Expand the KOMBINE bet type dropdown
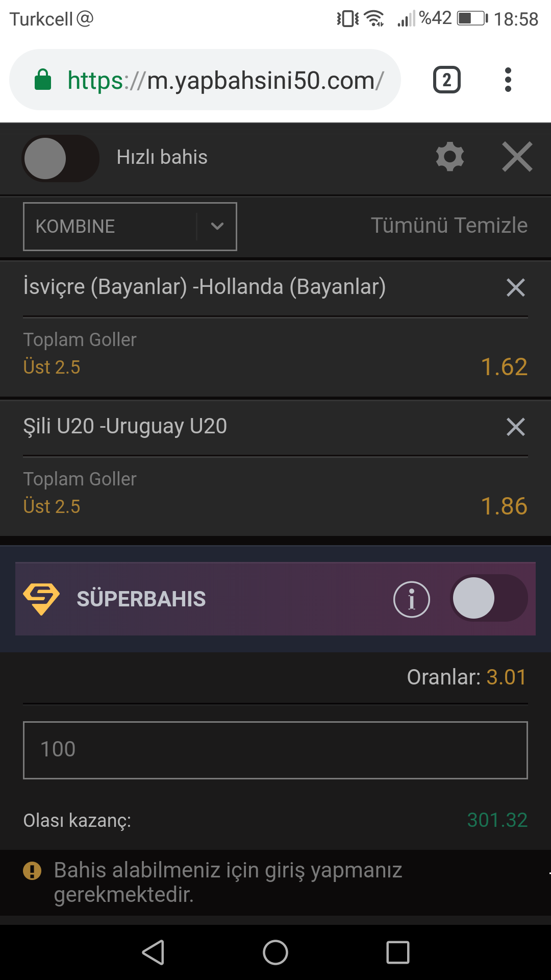This screenshot has width=551, height=980. (x=130, y=227)
